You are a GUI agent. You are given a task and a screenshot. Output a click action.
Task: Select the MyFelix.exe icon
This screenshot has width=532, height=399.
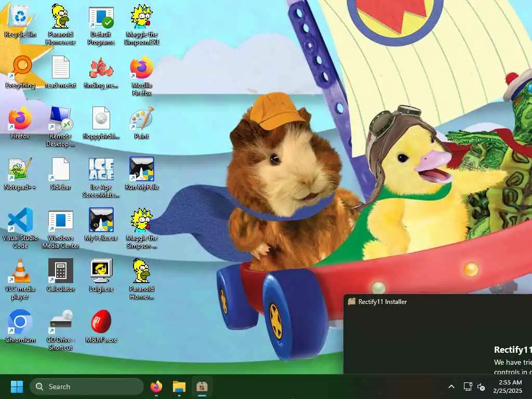[101, 224]
